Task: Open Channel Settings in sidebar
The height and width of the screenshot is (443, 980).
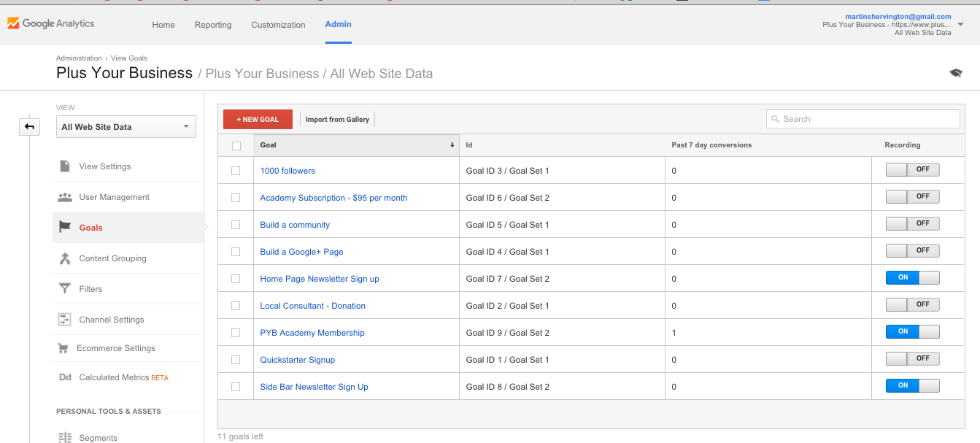Action: [112, 320]
